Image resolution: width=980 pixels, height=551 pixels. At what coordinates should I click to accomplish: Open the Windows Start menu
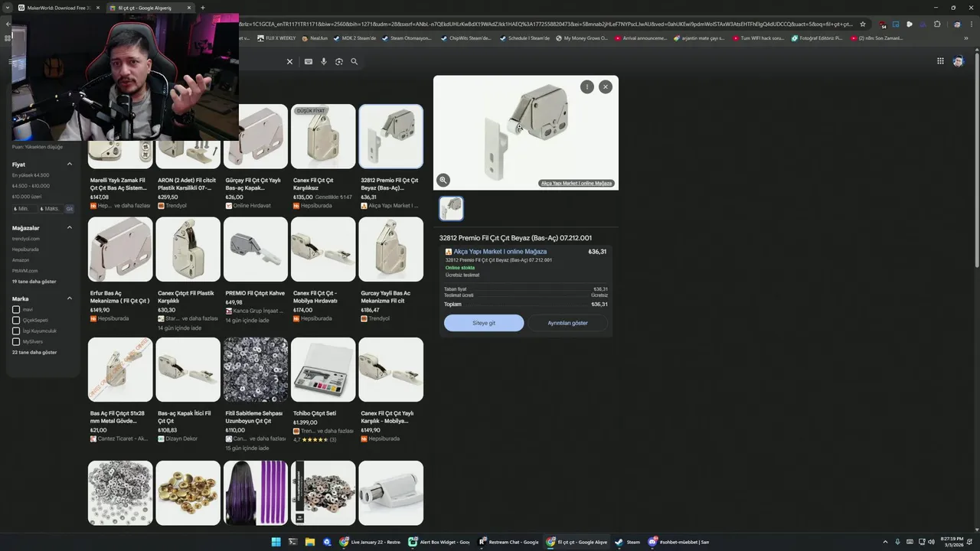tap(276, 542)
